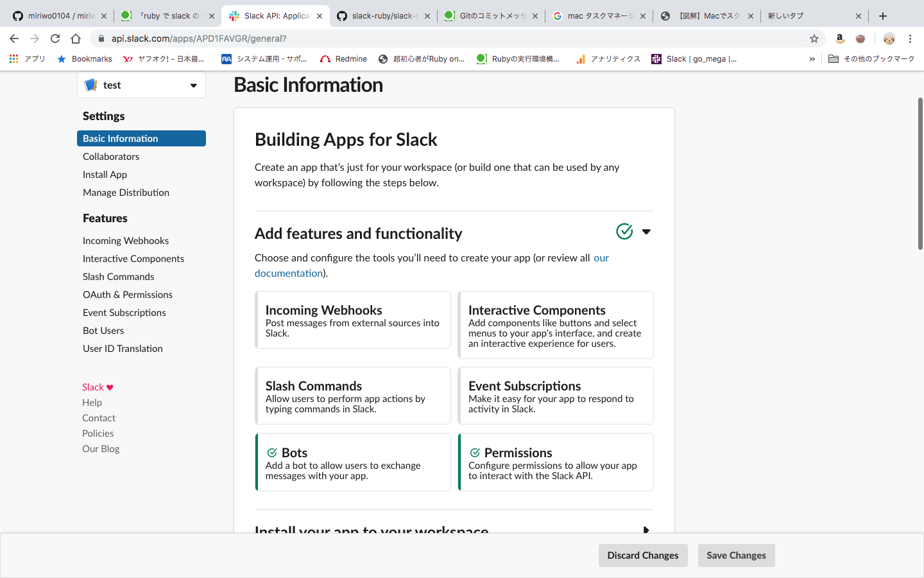Click the green checkmark next to Add features
The height and width of the screenshot is (578, 924).
pyautogui.click(x=624, y=231)
